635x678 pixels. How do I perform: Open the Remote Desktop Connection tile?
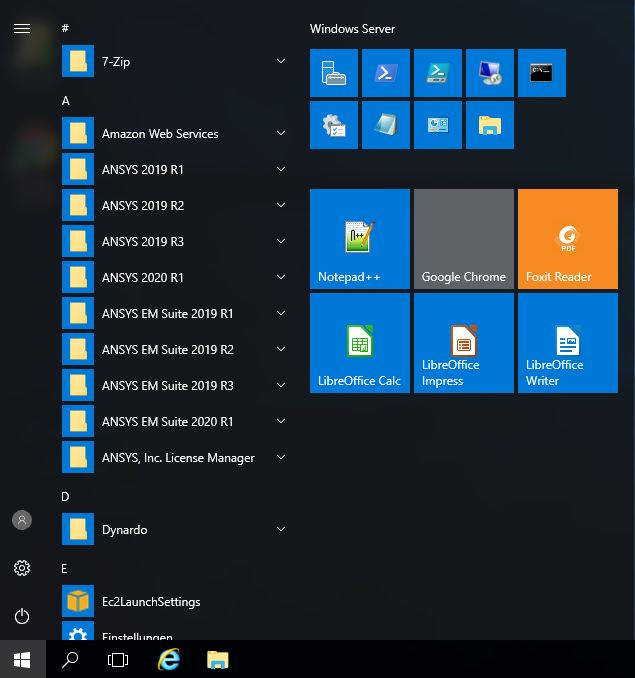point(490,73)
